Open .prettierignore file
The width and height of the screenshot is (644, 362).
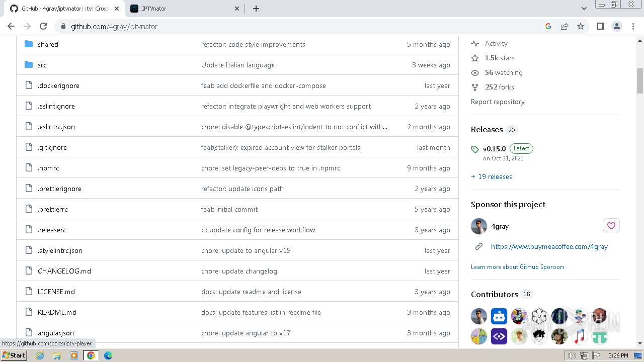coord(59,189)
